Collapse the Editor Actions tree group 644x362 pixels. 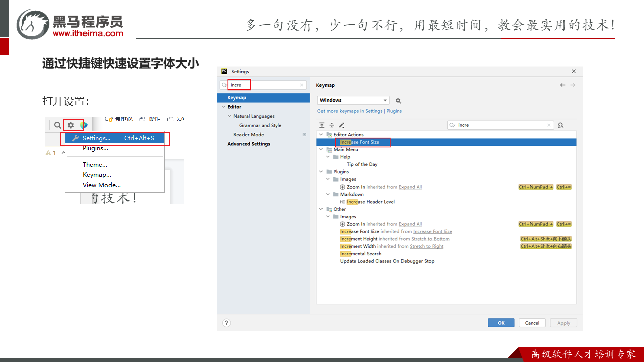321,135
